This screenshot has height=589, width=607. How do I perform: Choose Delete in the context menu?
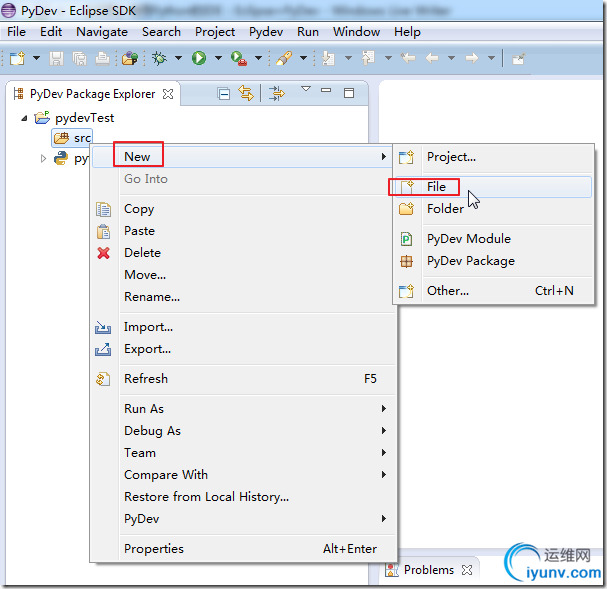click(x=242, y=253)
